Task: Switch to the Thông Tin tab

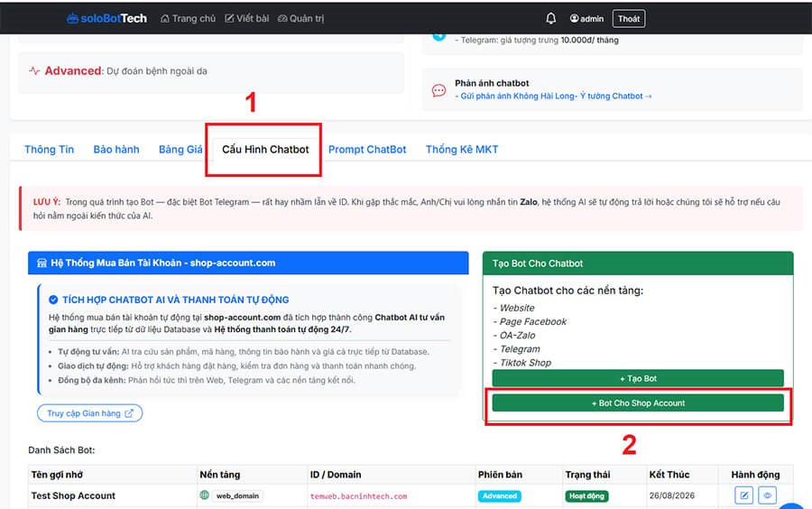Action: coord(50,150)
